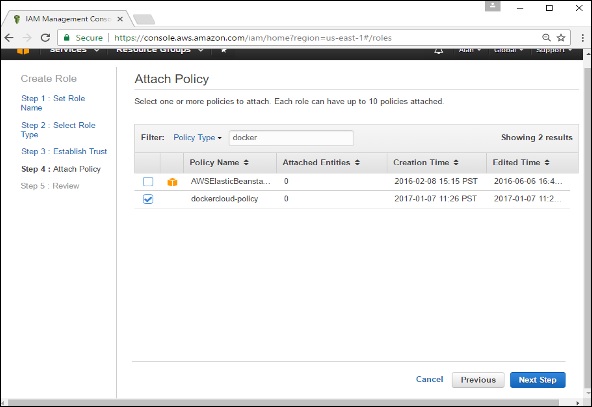Viewport: 592px width, 407px height.
Task: Uncheck the dockercloud-policy checkbox
Action: (x=148, y=199)
